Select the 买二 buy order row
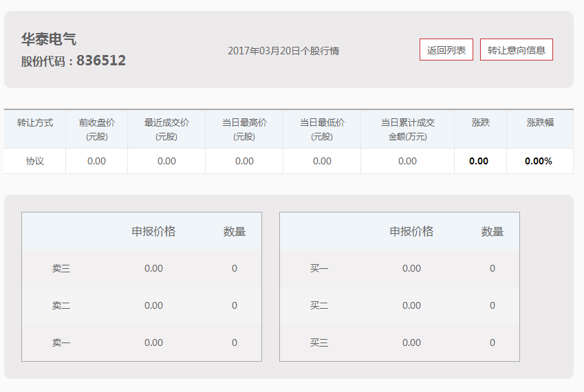The width and height of the screenshot is (584, 392). click(400, 305)
